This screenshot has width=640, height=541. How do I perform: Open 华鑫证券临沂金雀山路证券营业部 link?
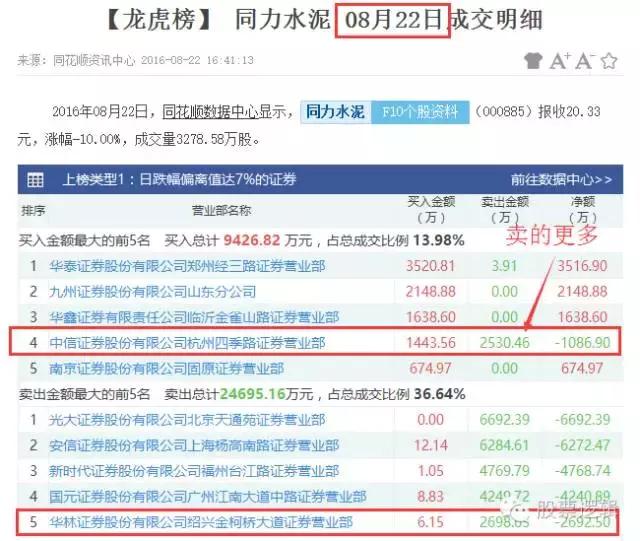coord(194,317)
